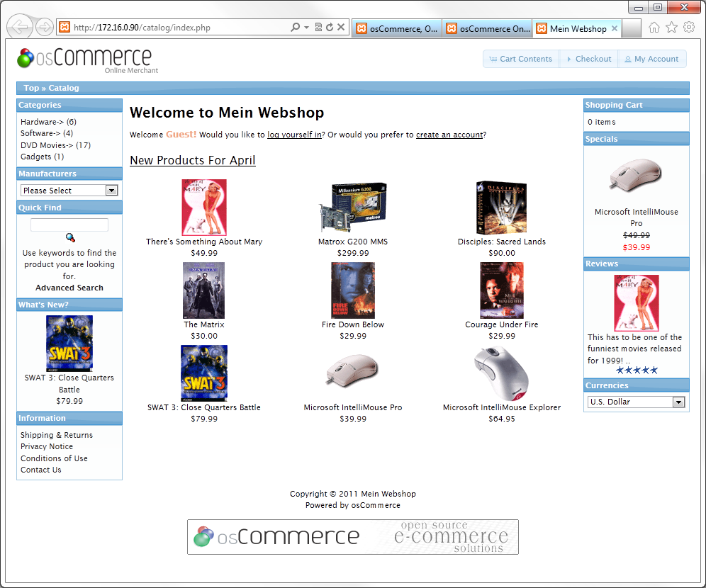Click the "Top" breadcrumb link

31,88
